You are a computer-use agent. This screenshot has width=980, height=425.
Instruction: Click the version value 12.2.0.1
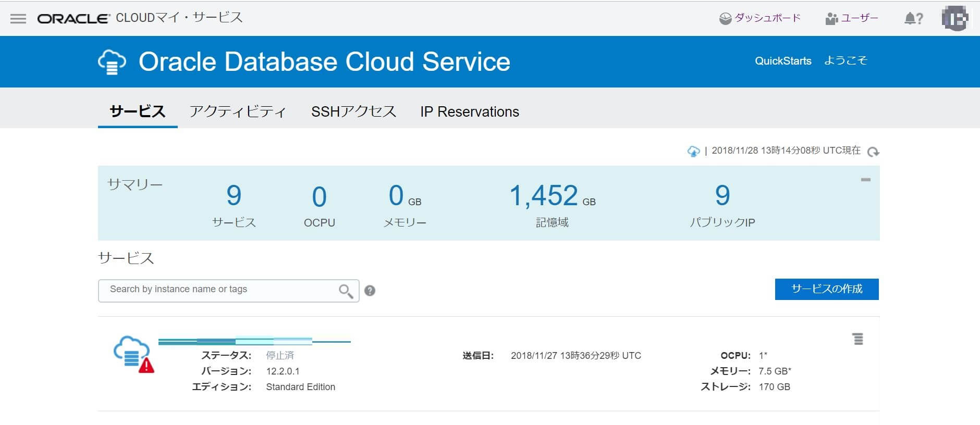coord(283,371)
